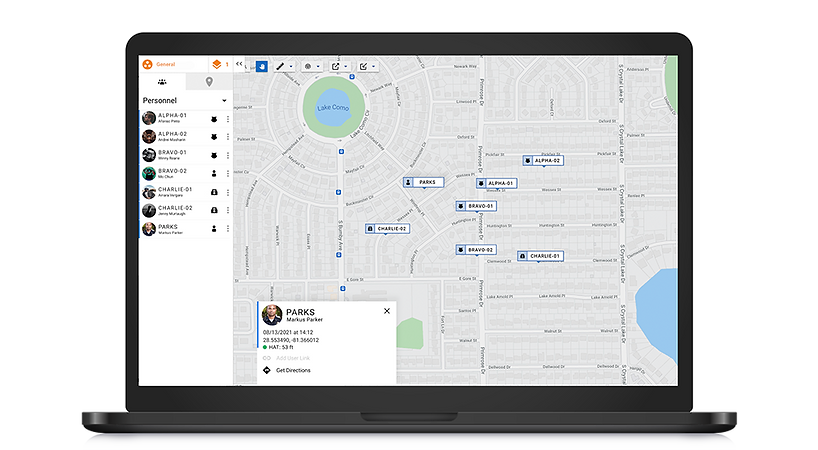This screenshot has width=818, height=450.
Task: Select ALPHA-02 in the personnel list
Action: (186, 137)
